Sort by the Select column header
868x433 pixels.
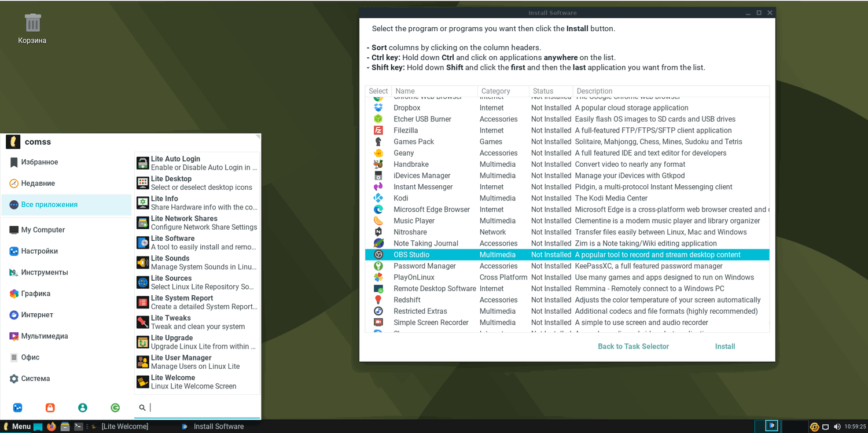378,91
